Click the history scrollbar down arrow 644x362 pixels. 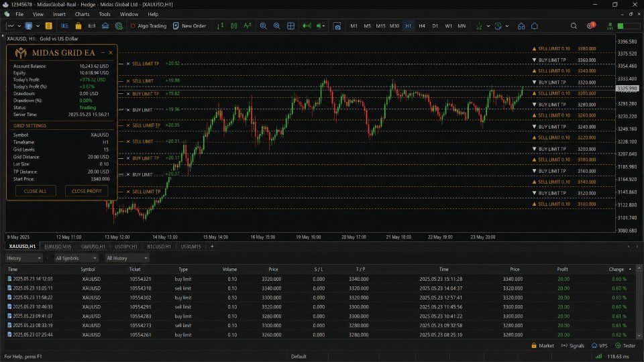[639, 336]
